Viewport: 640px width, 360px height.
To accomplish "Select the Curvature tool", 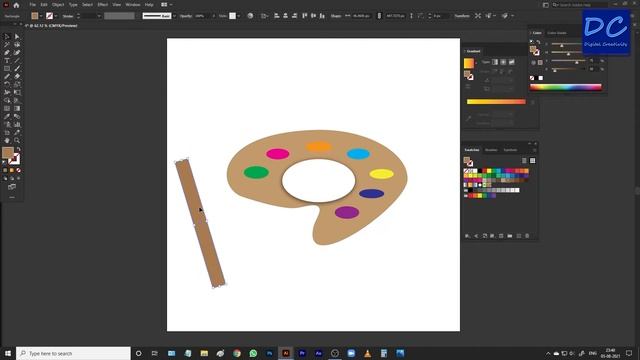I will click(17, 53).
